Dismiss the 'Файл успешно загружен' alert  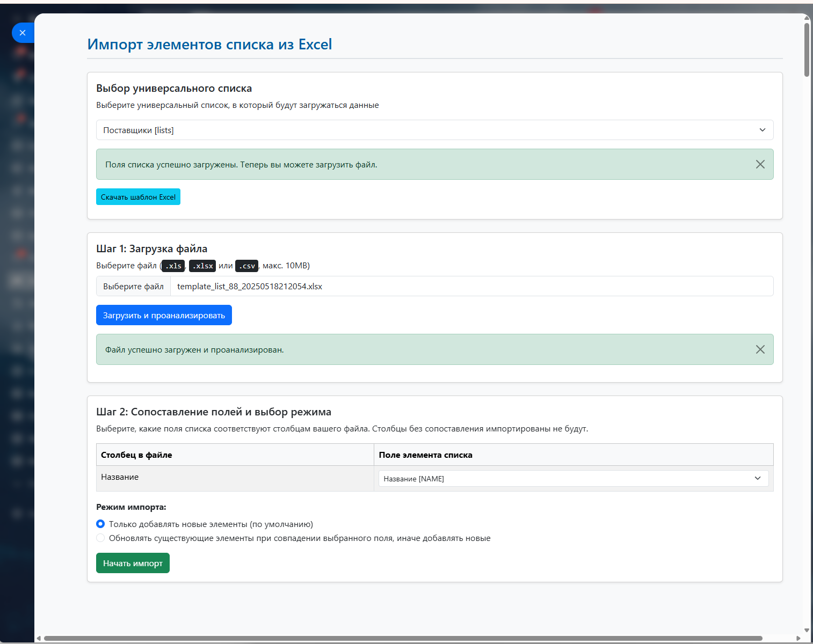[x=760, y=349]
